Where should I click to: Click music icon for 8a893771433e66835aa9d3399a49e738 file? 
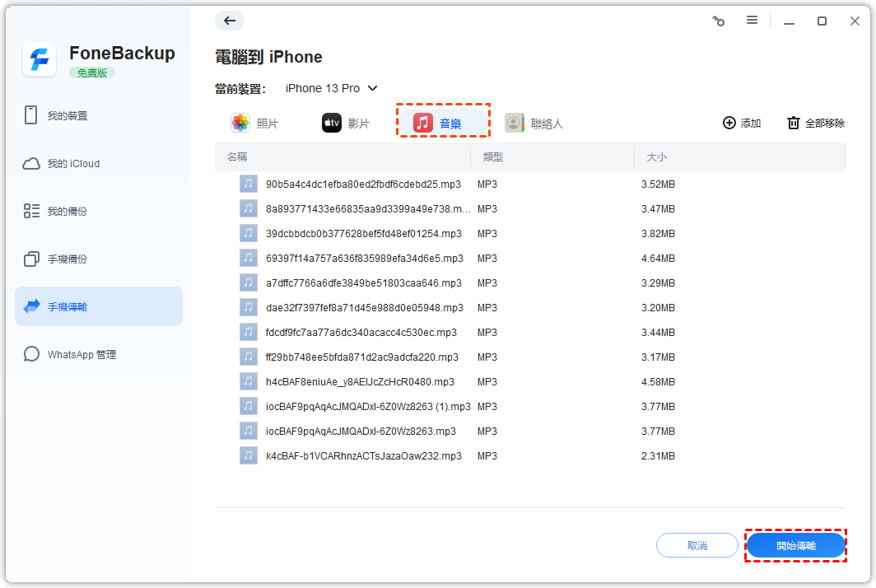click(x=249, y=208)
